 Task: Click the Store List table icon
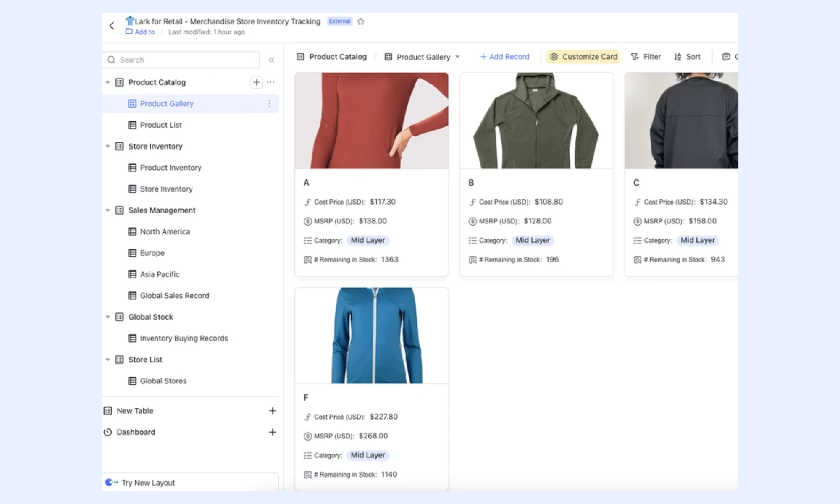(x=120, y=360)
